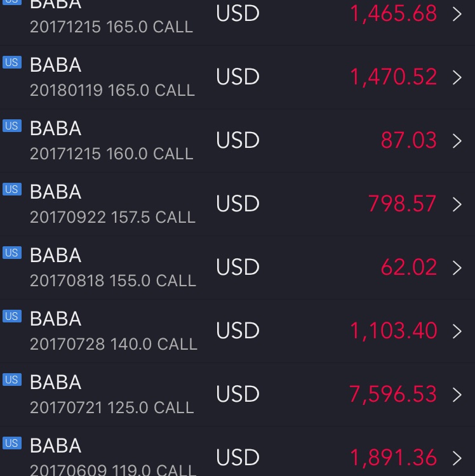This screenshot has width=475, height=476.
Task: Click USD label in 20170728 140.0 row
Action: tap(237, 330)
